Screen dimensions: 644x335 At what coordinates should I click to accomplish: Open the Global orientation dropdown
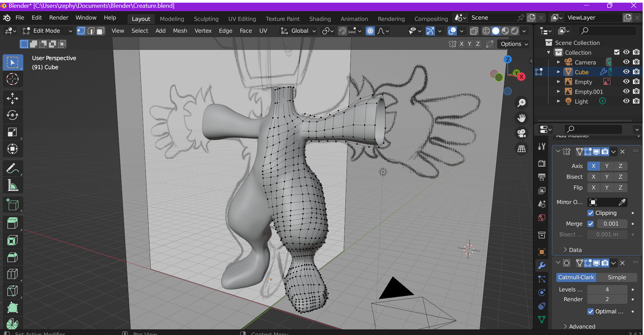click(x=299, y=31)
